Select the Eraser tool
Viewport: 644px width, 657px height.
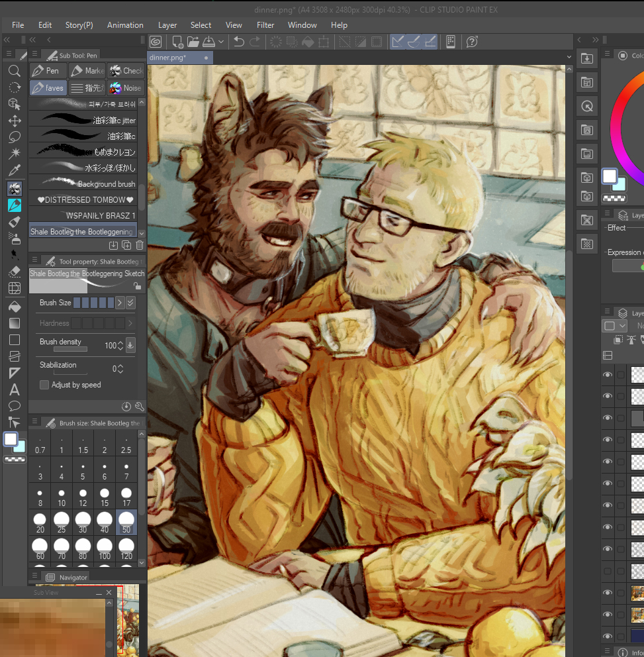coord(14,272)
